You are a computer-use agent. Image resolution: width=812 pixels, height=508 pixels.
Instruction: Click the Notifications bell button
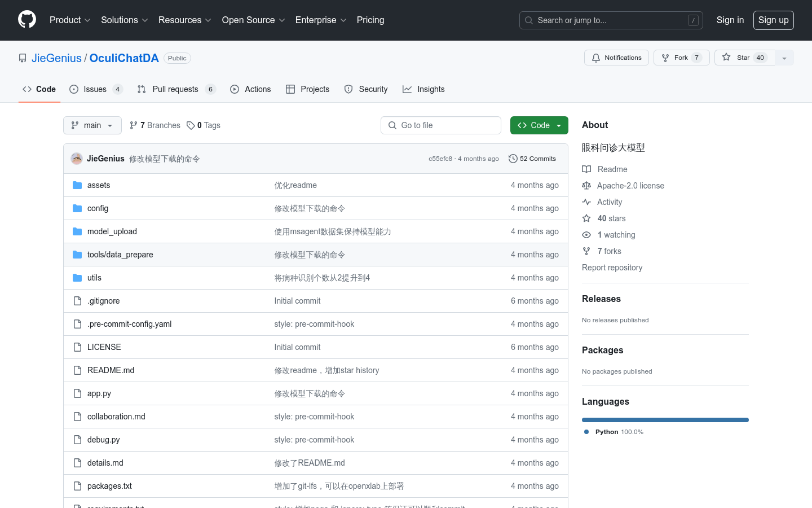[616, 58]
